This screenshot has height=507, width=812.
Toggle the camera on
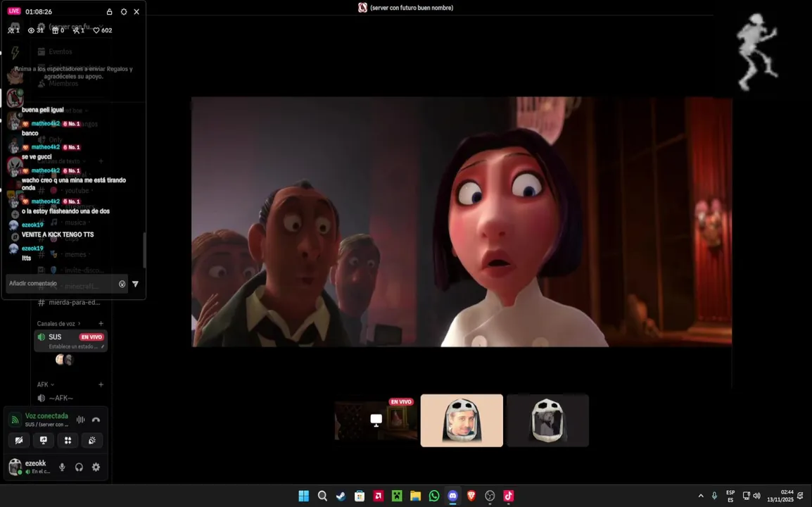point(19,440)
